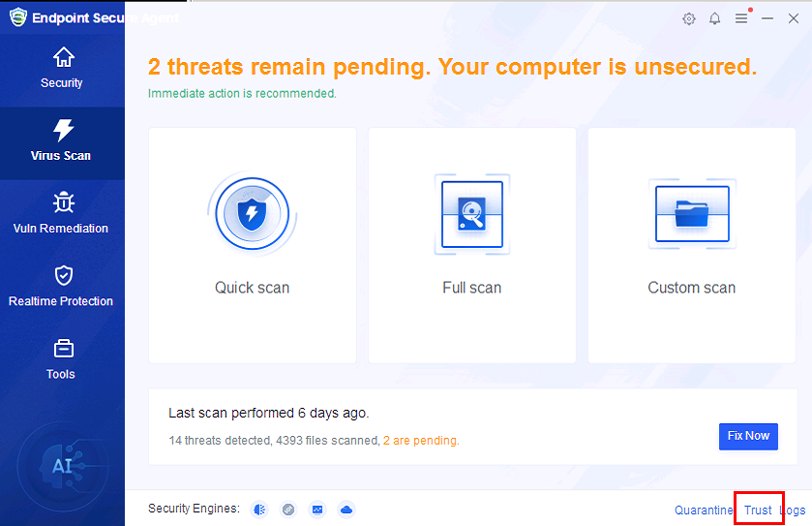Open the Quarantine link

704,511
